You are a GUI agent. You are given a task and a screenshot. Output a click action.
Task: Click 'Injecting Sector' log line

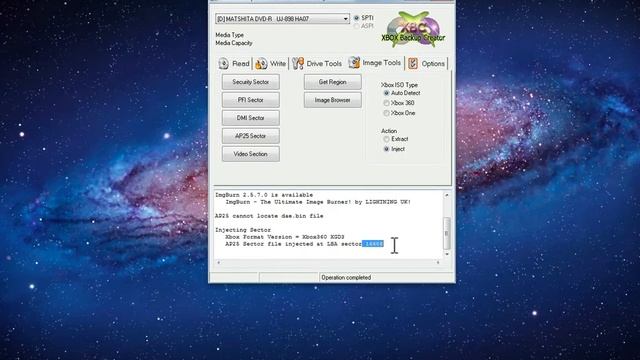(243, 230)
